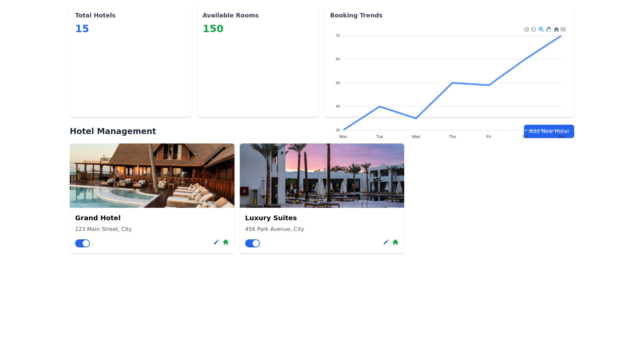Toggle Grand Hotel active switch

pos(83,243)
